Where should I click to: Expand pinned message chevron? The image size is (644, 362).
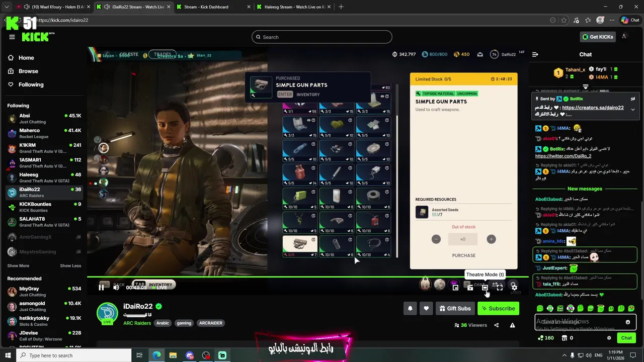(x=632, y=109)
